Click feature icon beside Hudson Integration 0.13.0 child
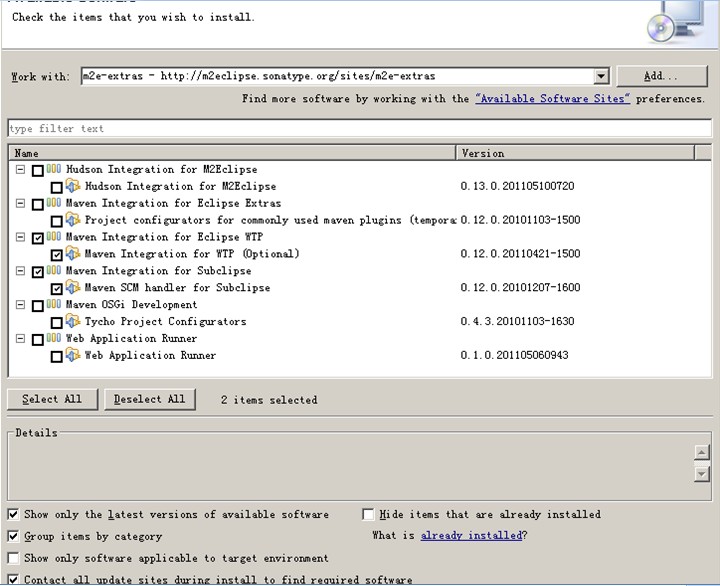Screen dimensions: 720x586 (x=73, y=186)
